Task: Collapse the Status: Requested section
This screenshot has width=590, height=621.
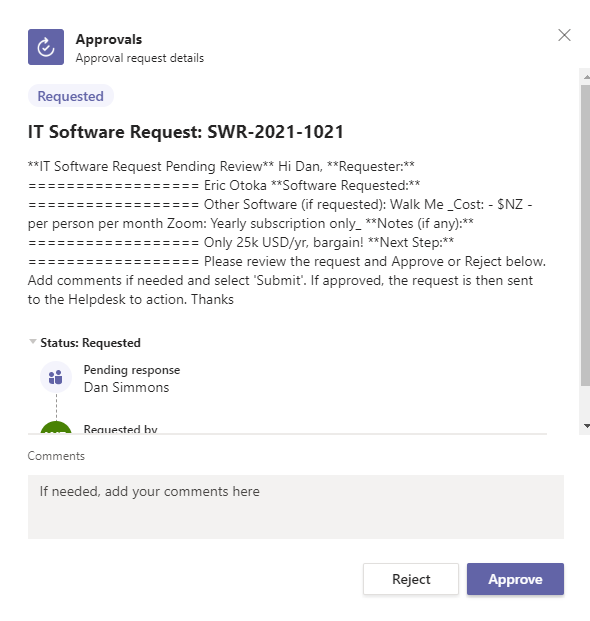Action: (32, 342)
